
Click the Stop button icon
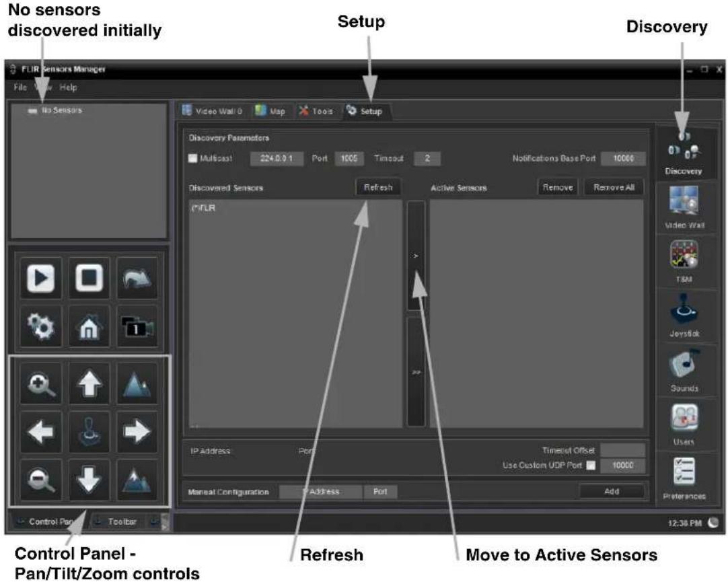coord(89,277)
